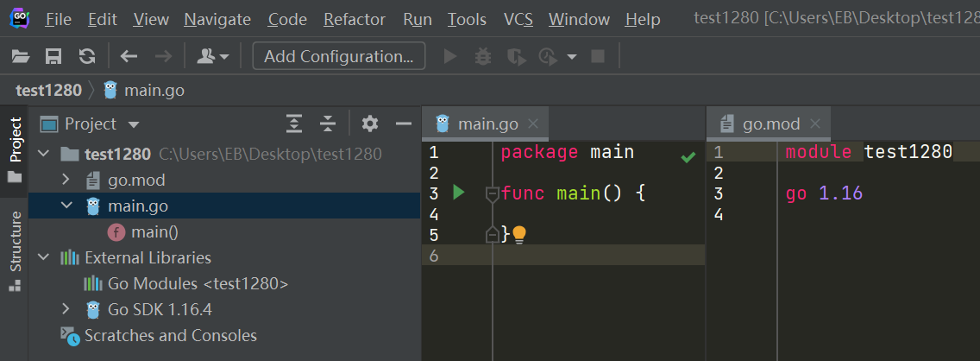
Task: Close the main.go editor tab
Action: 533,123
